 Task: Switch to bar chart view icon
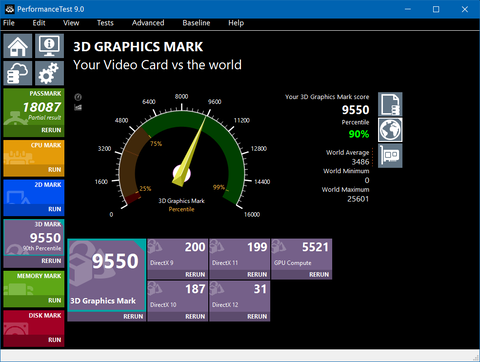78,107
